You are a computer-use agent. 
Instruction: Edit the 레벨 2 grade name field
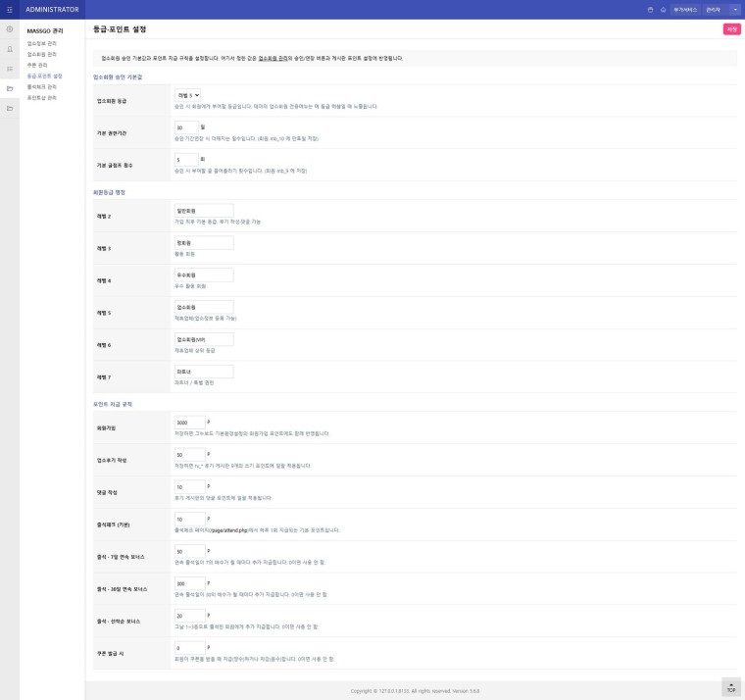click(x=204, y=211)
